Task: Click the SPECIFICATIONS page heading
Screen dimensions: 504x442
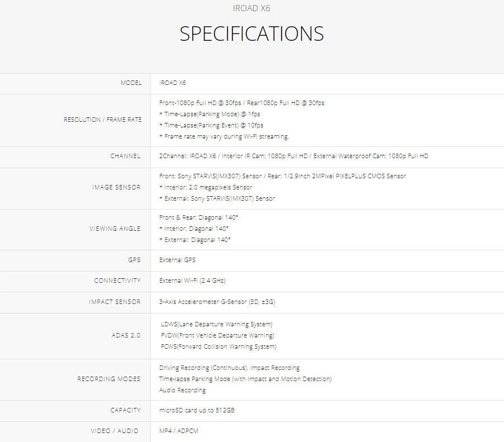Action: [x=251, y=34]
